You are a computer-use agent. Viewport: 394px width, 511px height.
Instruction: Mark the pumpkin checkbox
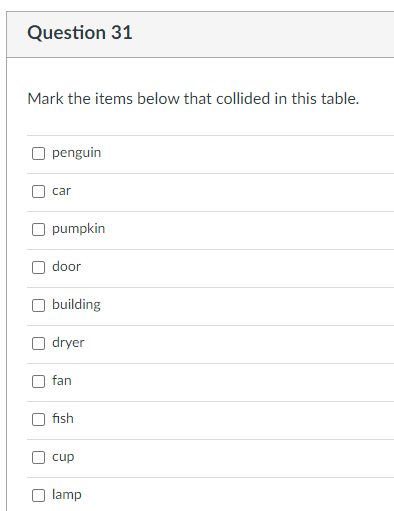[38, 229]
